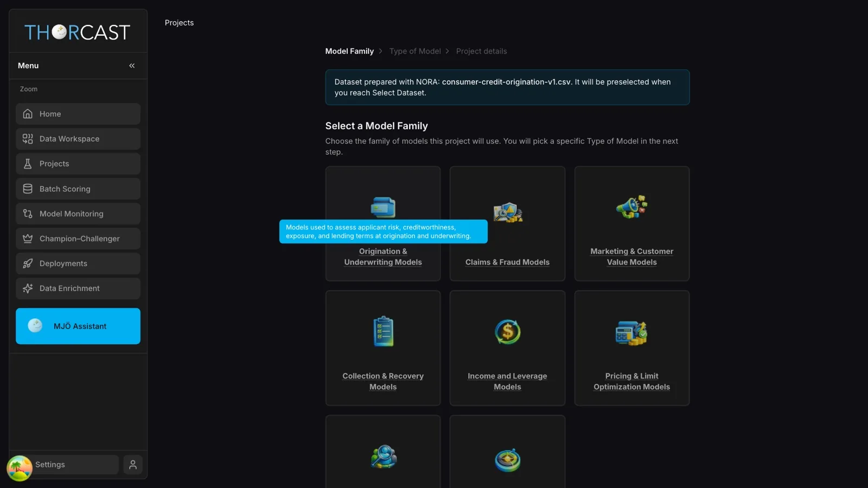
Task: Click the Deployments rocket icon
Action: (28, 264)
